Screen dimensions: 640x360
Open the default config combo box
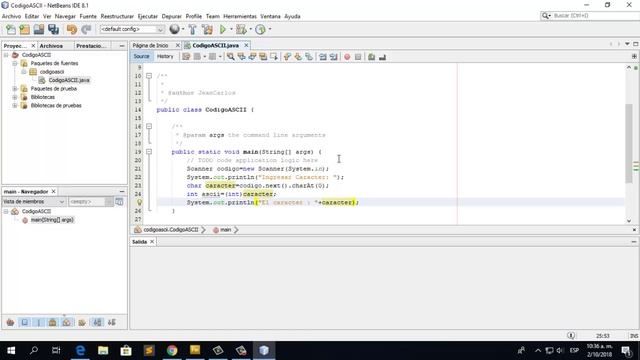pyautogui.click(x=132, y=29)
